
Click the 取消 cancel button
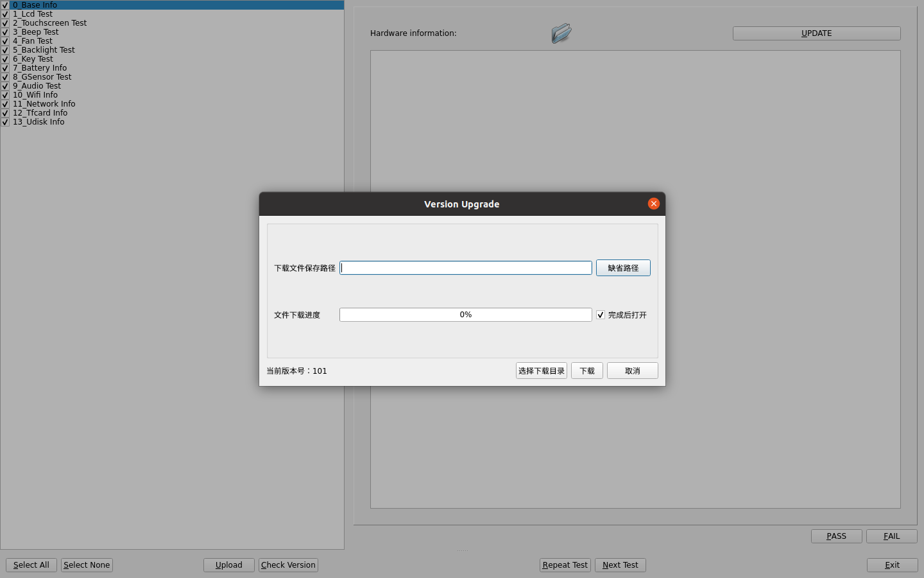633,371
